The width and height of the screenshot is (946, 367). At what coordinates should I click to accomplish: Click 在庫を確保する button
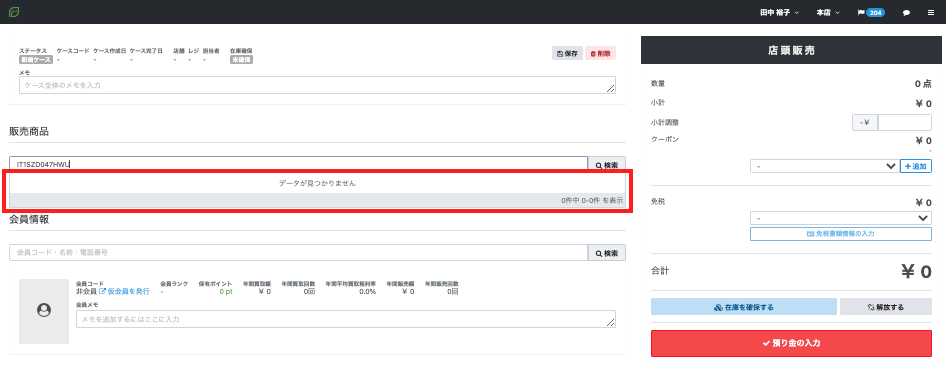pos(743,307)
